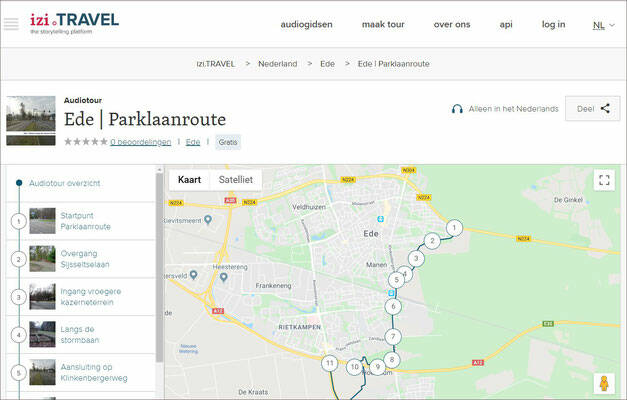Expand the NL language dropdown
Image resolution: width=627 pixels, height=400 pixels.
click(603, 25)
